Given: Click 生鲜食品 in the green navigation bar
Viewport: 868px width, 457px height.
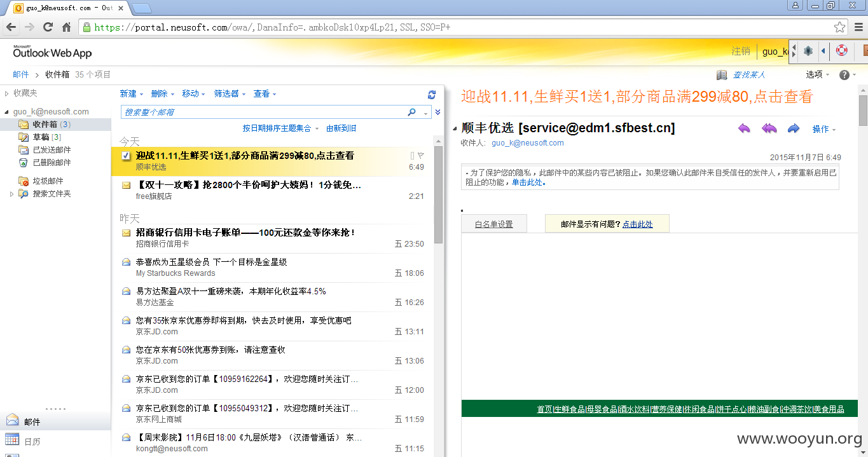Looking at the screenshot, I should click(x=570, y=409).
